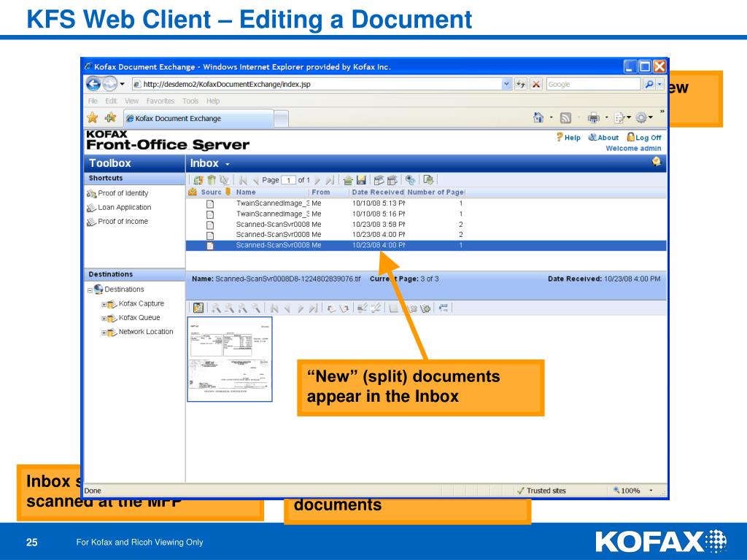
Task: Click the trash can delete icon in Inbox toolbar
Action: click(x=212, y=180)
